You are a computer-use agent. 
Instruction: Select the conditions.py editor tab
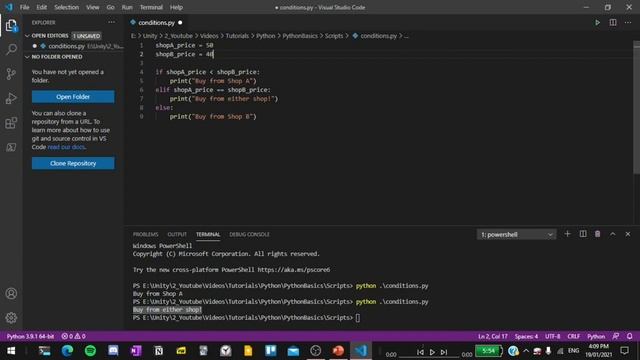tap(156, 23)
